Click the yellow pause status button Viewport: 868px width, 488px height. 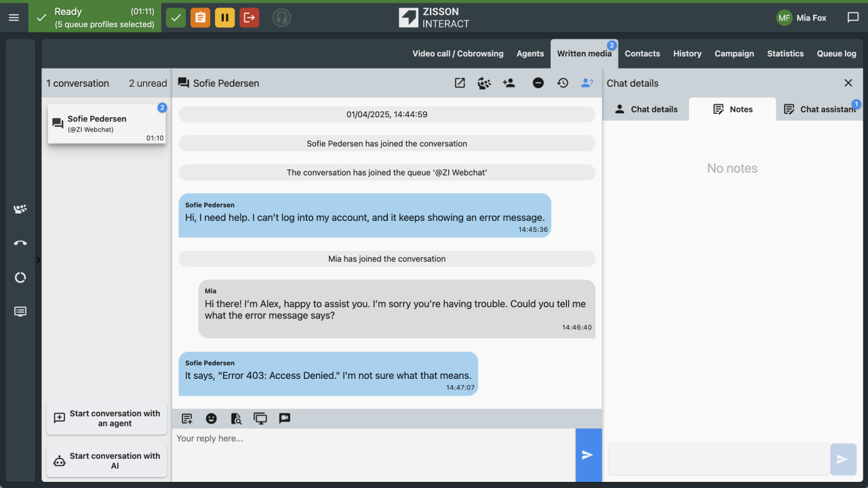tap(224, 18)
